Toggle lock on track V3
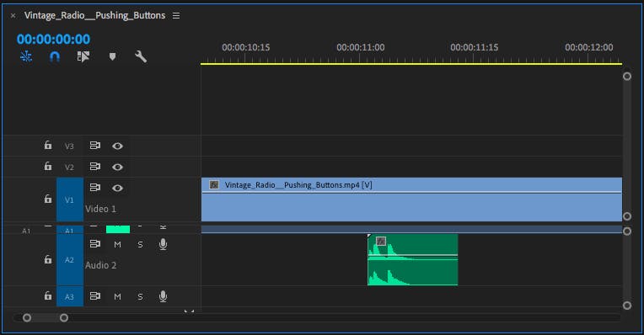The height and width of the screenshot is (335, 644). (48, 145)
